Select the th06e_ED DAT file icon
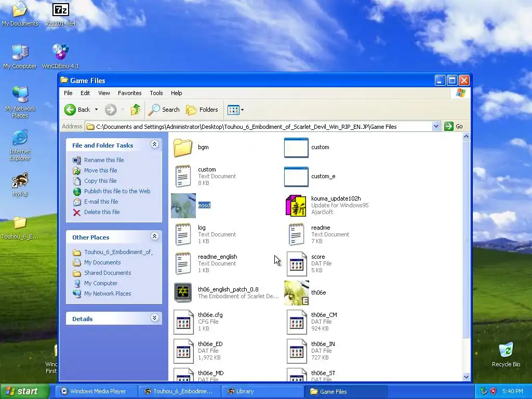Screen dimensions: 532x399 coord(183,351)
